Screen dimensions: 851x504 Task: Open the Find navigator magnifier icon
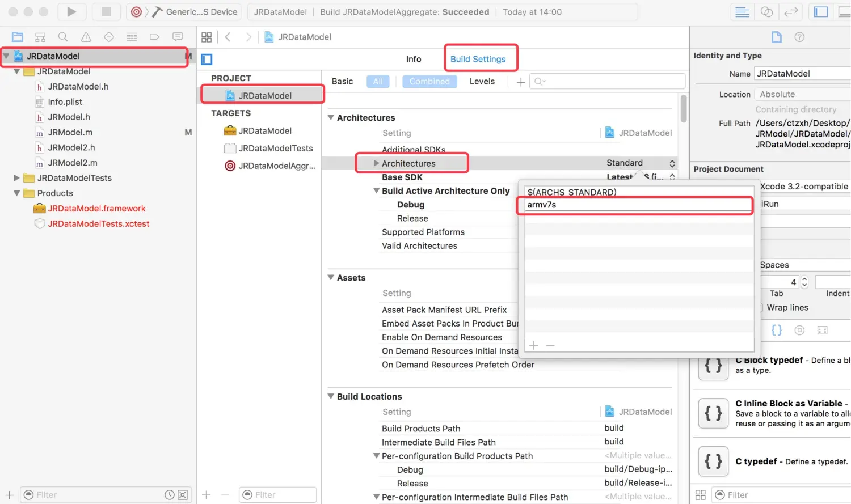(x=63, y=37)
